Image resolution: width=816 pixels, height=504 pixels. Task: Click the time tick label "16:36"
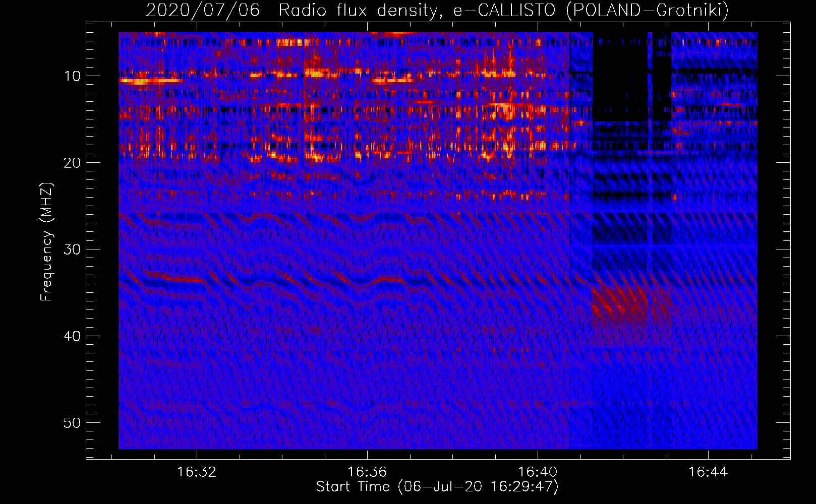tap(367, 472)
